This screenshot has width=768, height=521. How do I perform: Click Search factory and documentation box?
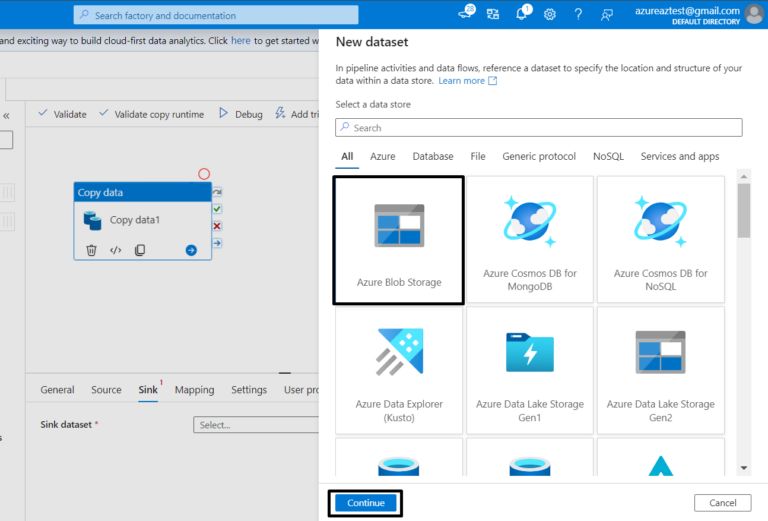tap(216, 15)
